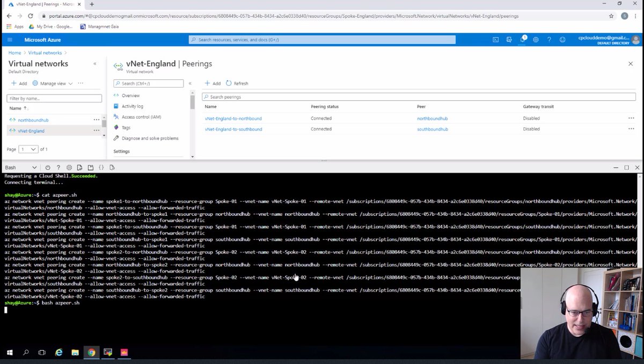Open new browser tab
Screen dimensions: 644x364
(92, 4)
